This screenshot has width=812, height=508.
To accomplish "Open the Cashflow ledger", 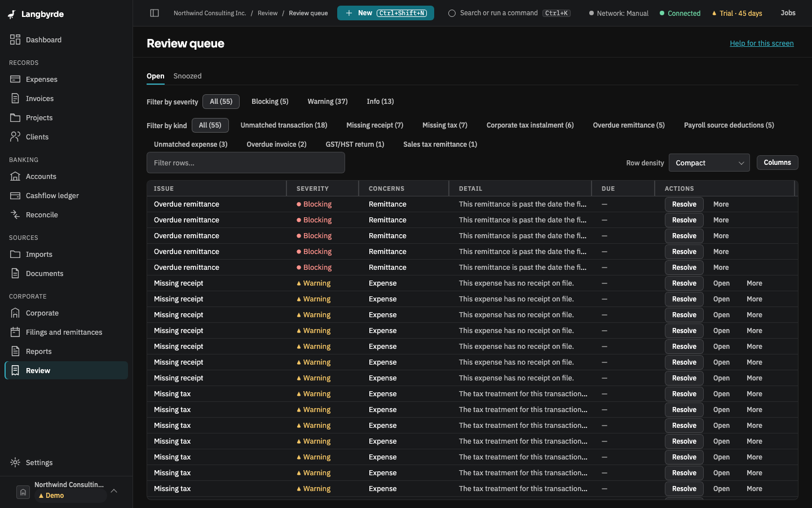I will [x=66, y=195].
